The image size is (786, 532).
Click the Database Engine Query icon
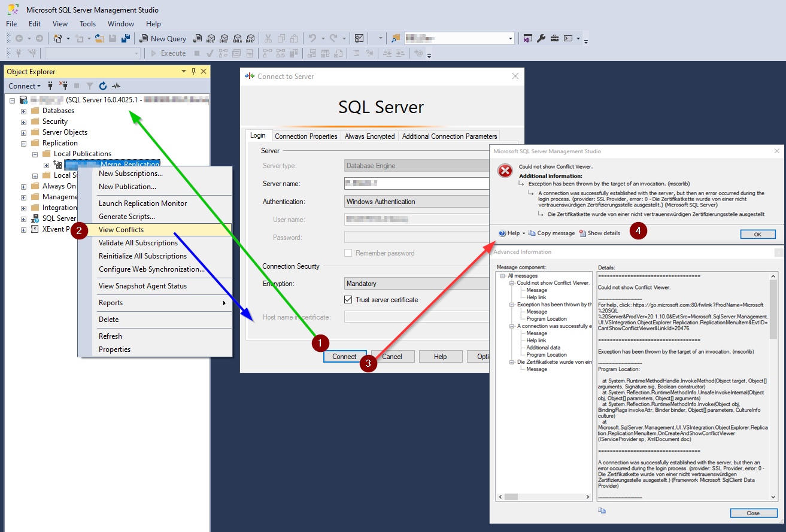point(197,38)
